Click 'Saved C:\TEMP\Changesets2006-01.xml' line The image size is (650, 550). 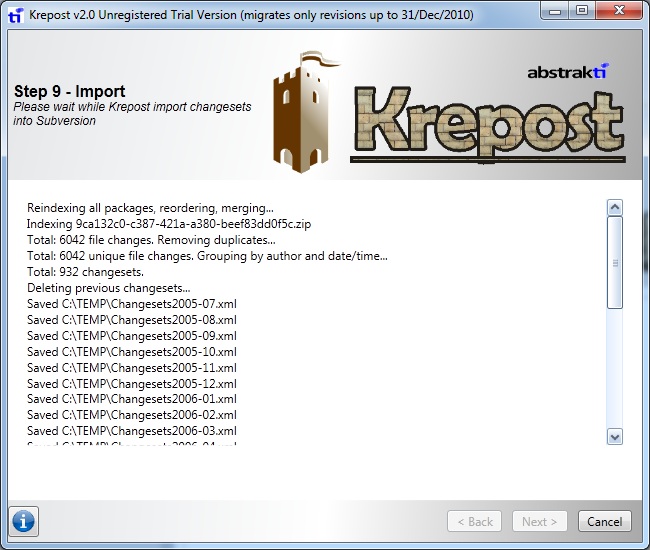click(132, 399)
